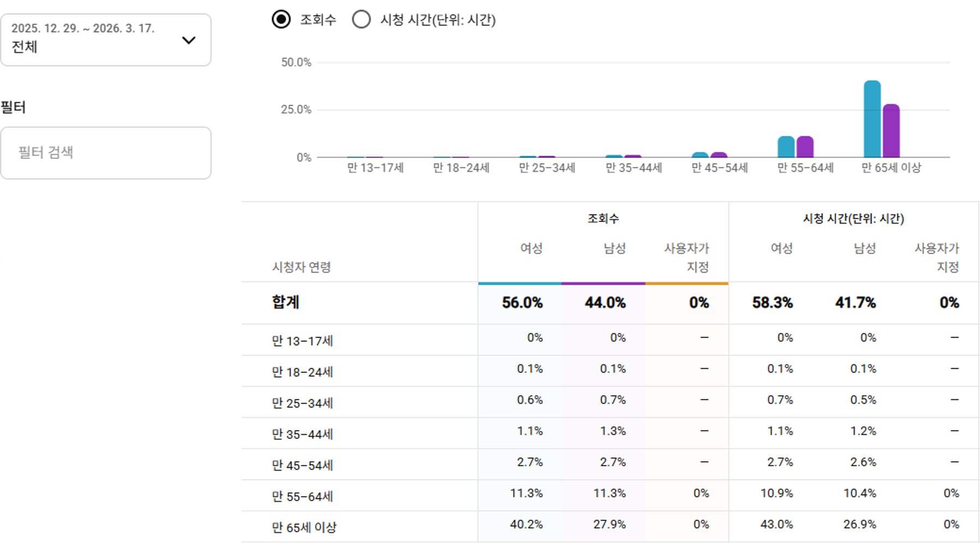Click the 조회수 table column group header
980x554 pixels.
tap(603, 219)
